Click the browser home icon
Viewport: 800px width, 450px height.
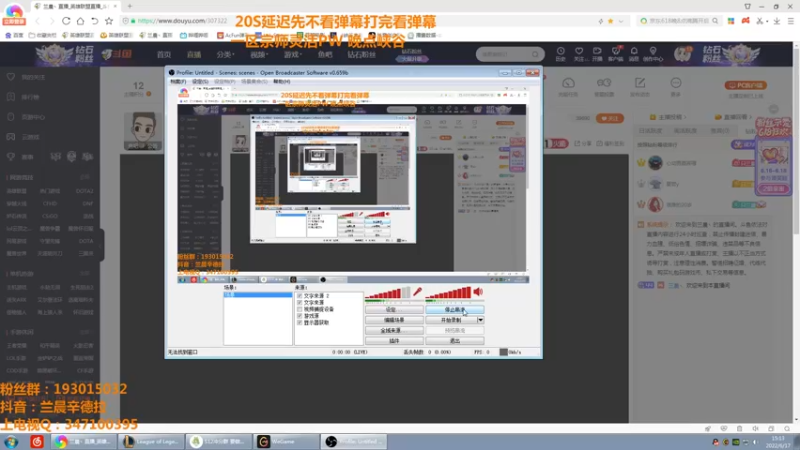point(80,21)
